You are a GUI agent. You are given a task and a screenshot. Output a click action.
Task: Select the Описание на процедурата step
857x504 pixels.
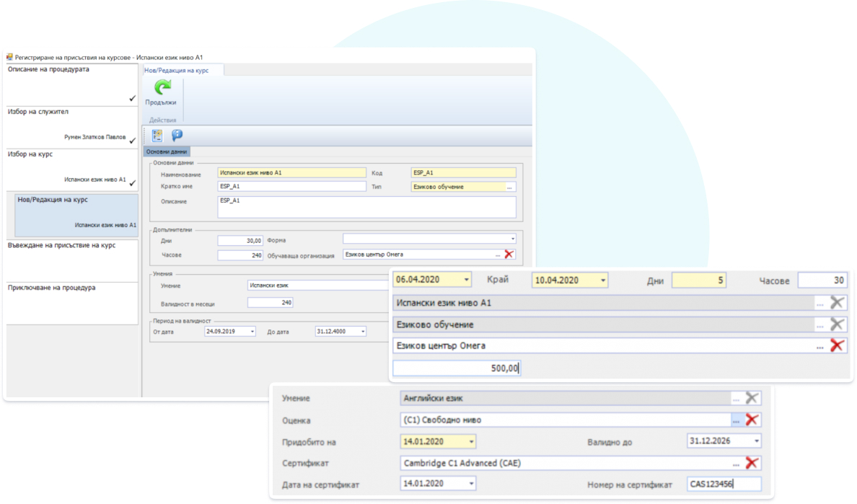pyautogui.click(x=72, y=84)
